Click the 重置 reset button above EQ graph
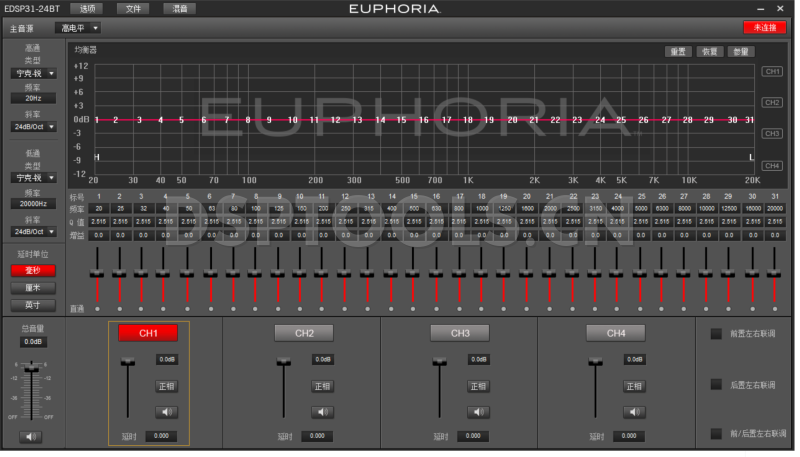The image size is (800, 457). (x=678, y=51)
